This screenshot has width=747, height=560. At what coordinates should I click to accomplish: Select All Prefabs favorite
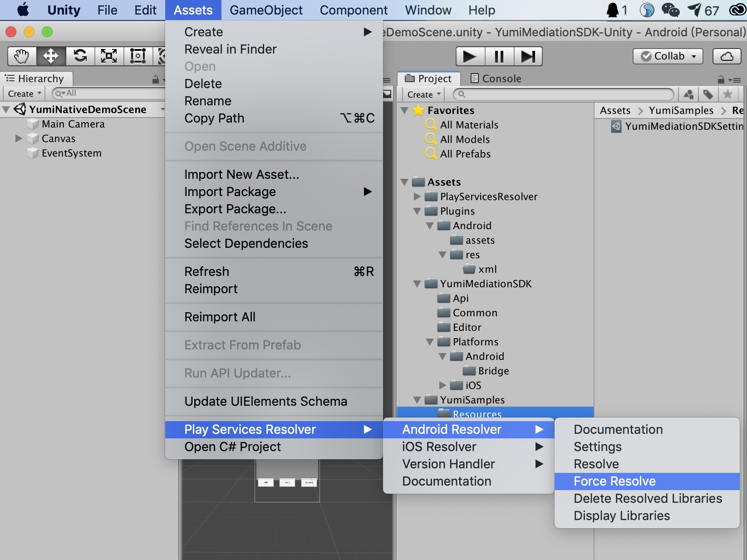(x=465, y=154)
